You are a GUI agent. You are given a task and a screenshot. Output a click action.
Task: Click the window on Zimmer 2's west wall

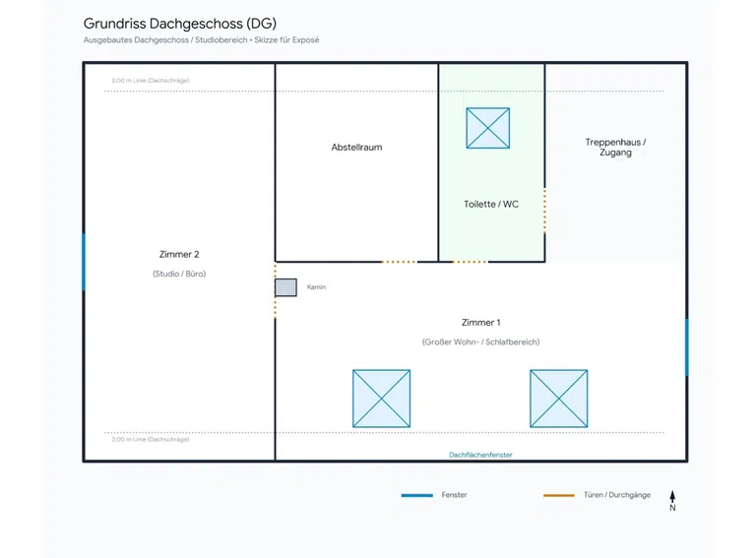pyautogui.click(x=84, y=262)
